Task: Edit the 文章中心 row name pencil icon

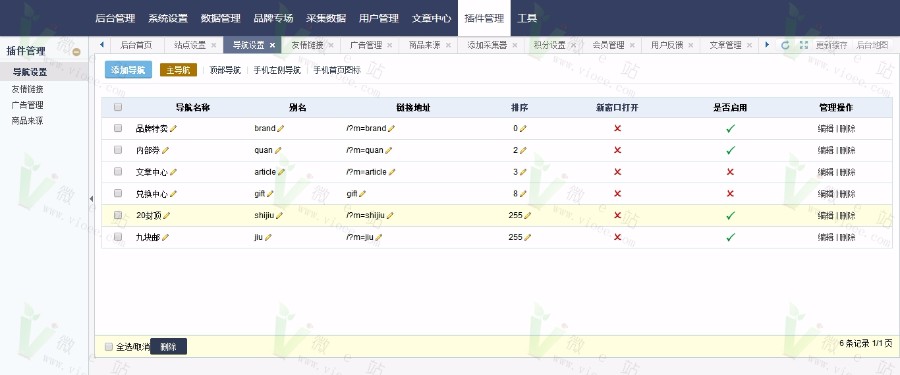Action: 173,172
